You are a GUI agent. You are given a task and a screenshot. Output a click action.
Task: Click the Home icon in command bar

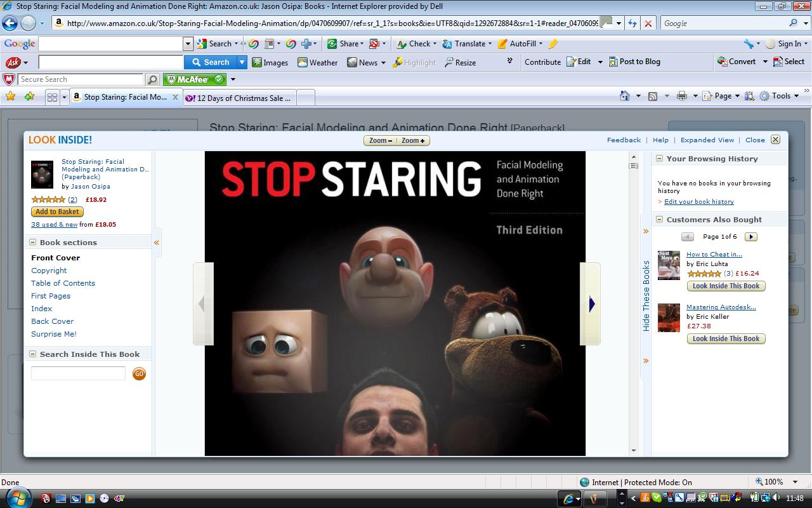coord(625,96)
